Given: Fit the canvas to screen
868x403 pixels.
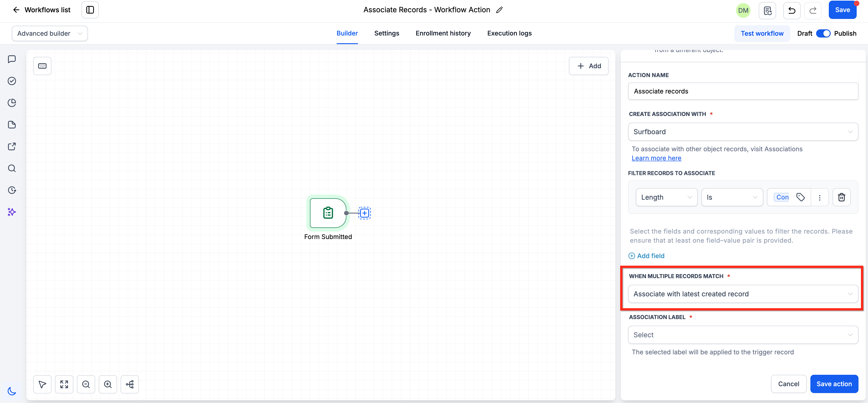Looking at the screenshot, I should 64,384.
